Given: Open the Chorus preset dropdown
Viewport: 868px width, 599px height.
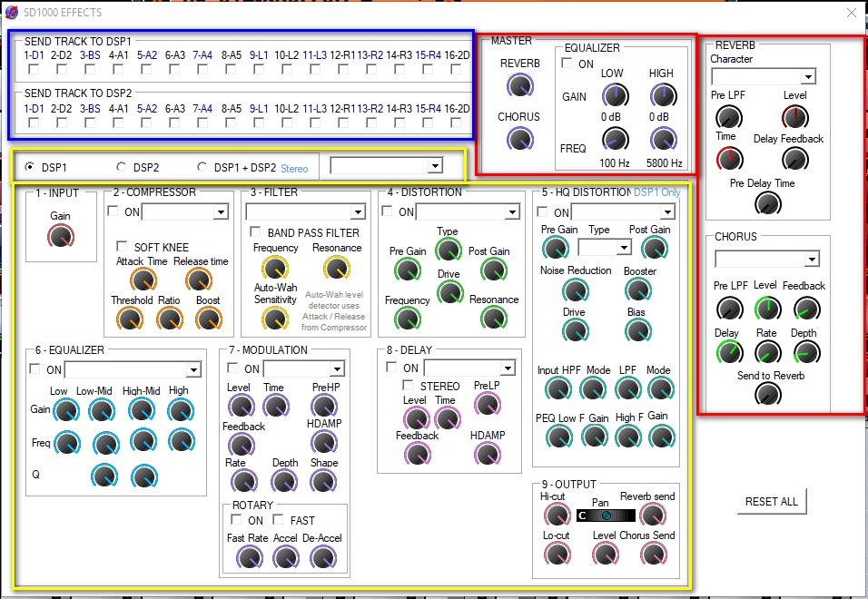Looking at the screenshot, I should click(x=767, y=259).
